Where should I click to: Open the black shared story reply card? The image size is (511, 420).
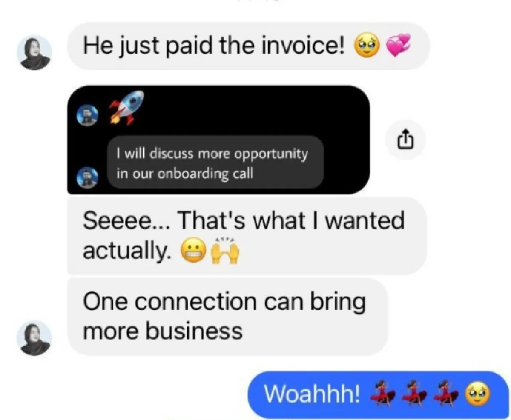[x=218, y=140]
